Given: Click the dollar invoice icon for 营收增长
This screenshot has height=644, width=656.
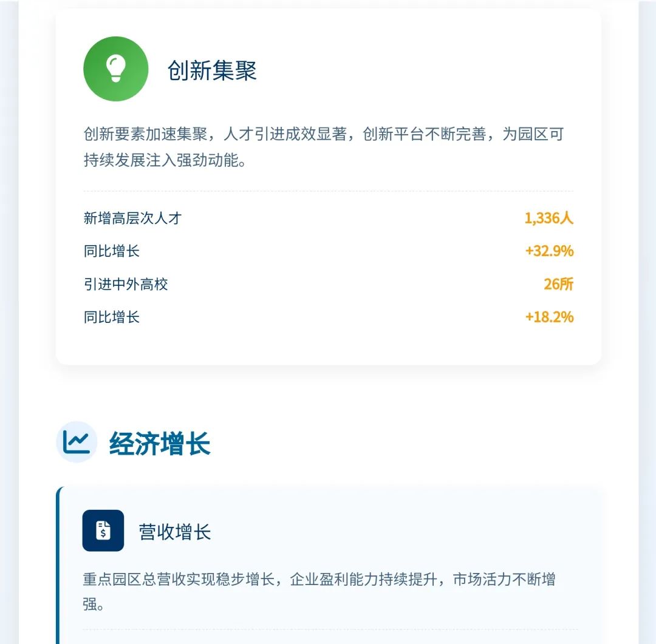Looking at the screenshot, I should [x=103, y=530].
